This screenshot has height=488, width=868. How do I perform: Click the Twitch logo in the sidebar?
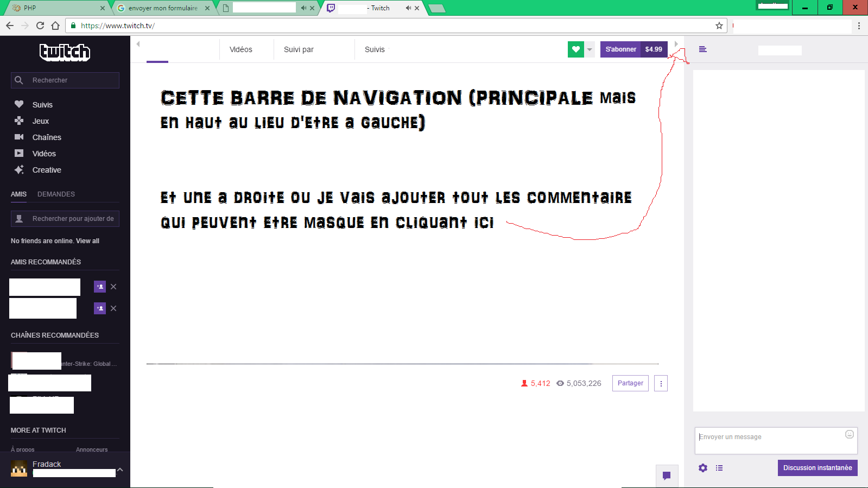coord(65,52)
